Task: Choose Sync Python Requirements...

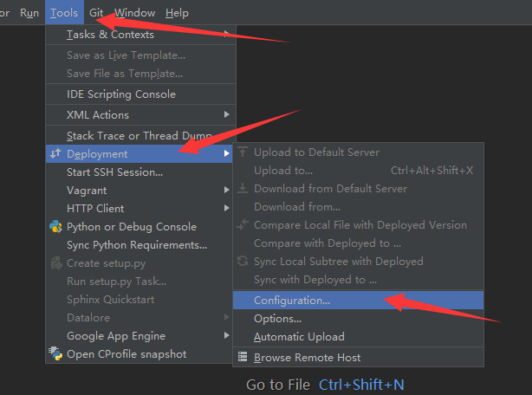Action: [x=139, y=245]
